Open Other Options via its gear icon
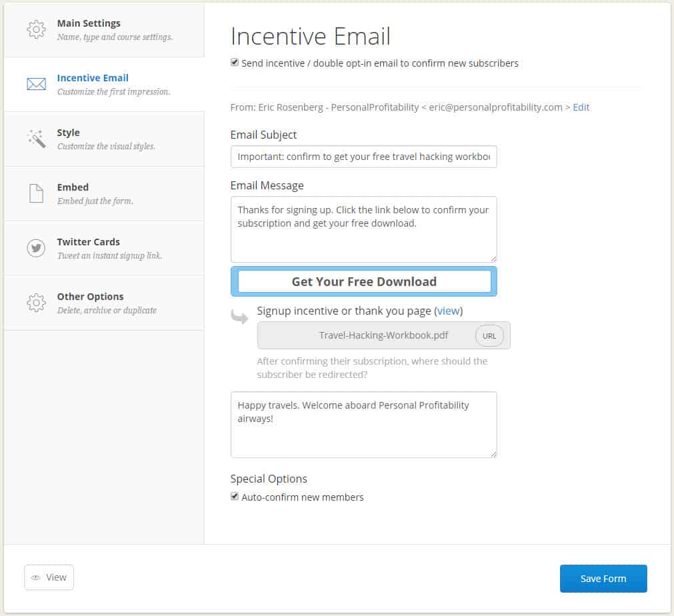Viewport: 674px width, 616px height. pyautogui.click(x=37, y=303)
